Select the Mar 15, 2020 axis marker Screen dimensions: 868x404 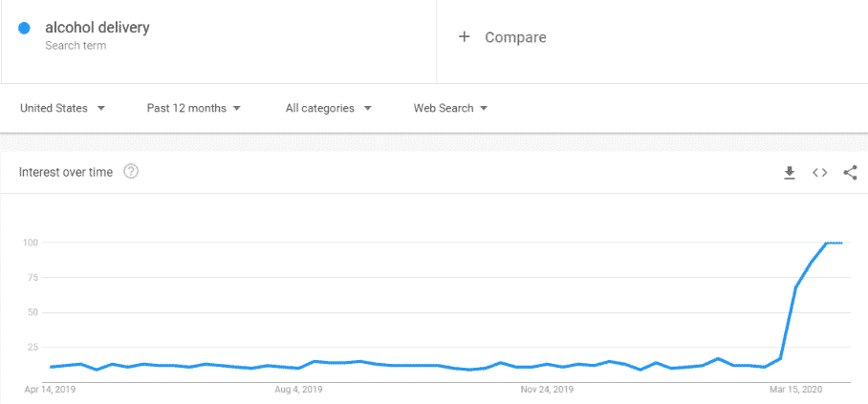(796, 390)
